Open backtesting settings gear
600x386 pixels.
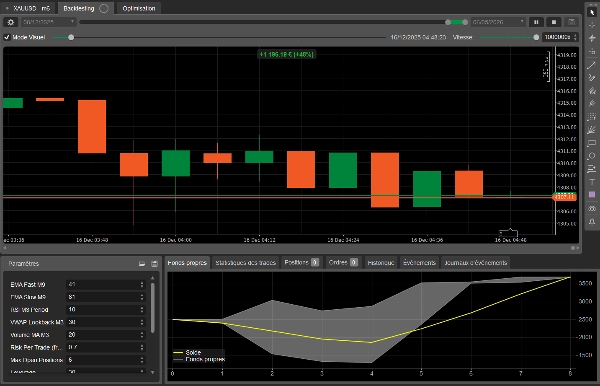(x=11, y=22)
